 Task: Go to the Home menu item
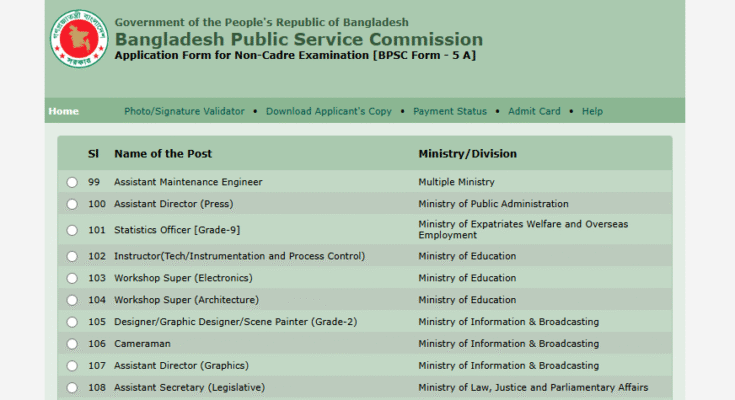tap(63, 111)
